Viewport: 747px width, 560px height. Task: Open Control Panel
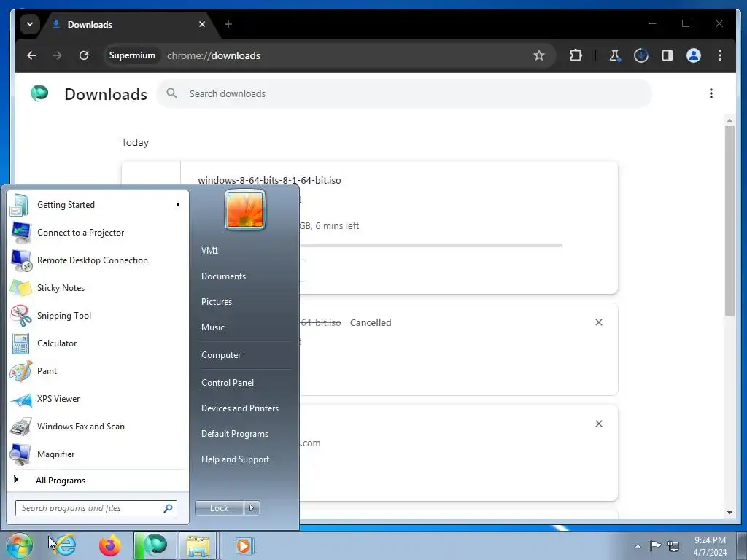click(228, 383)
